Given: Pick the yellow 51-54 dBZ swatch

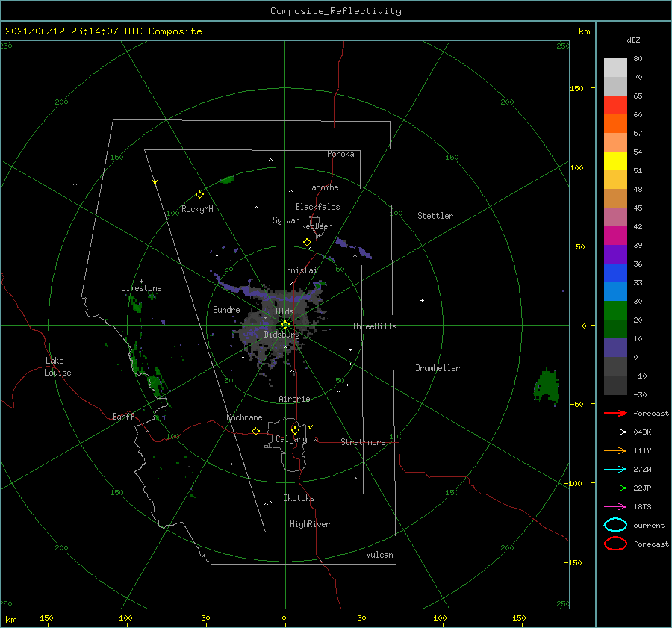Looking at the screenshot, I should coord(615,161).
